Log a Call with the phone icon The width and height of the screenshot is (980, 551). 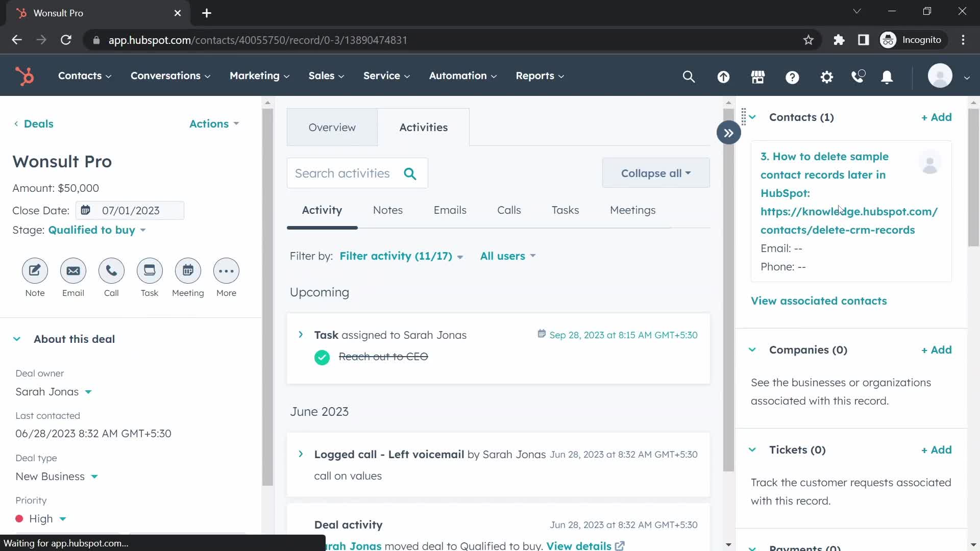point(111,271)
